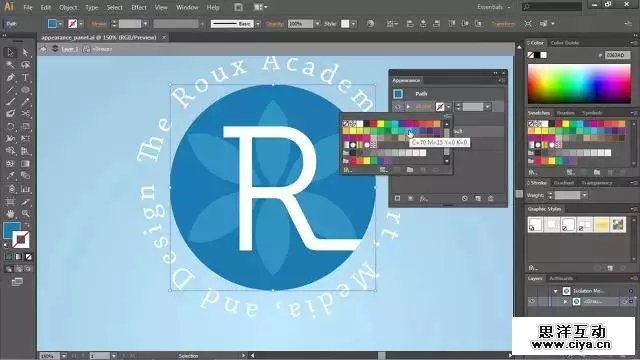
Task: Select the Eyedropper tool
Action: 10,176
